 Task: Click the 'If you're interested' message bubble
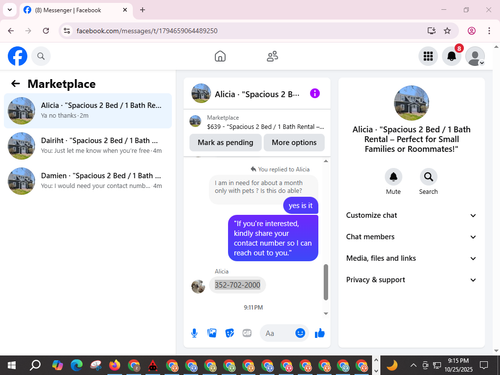(273, 238)
